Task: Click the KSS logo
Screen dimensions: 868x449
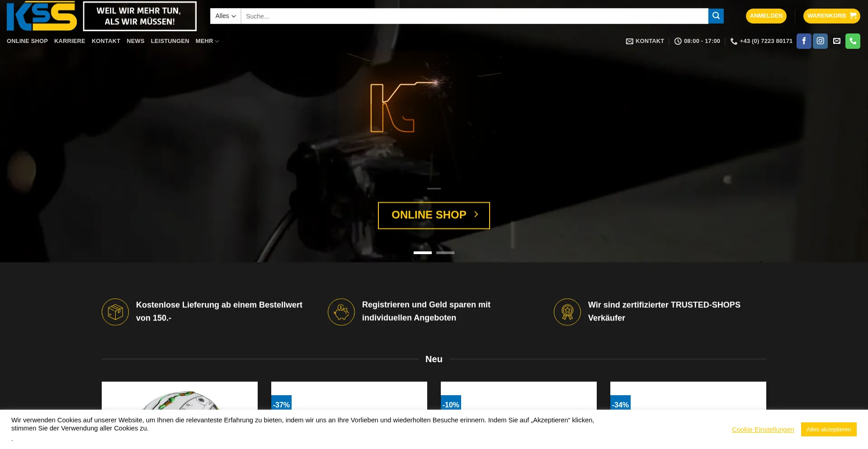Action: click(42, 16)
